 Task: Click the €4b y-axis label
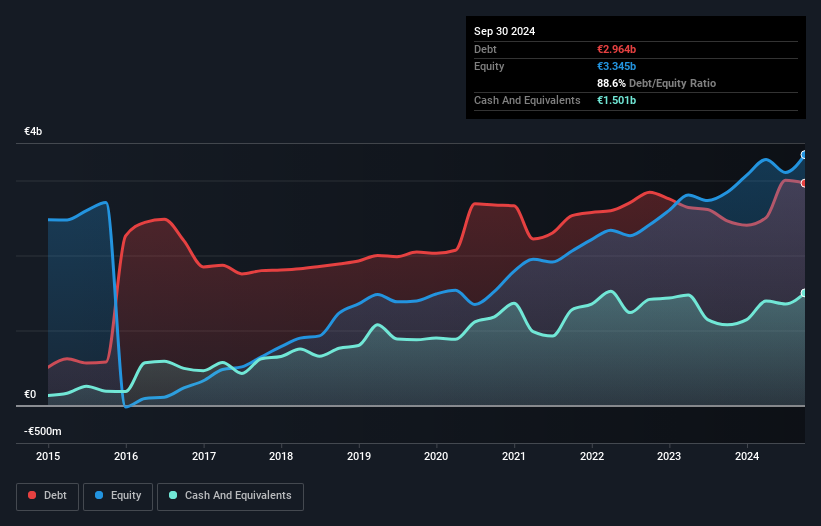click(x=33, y=131)
